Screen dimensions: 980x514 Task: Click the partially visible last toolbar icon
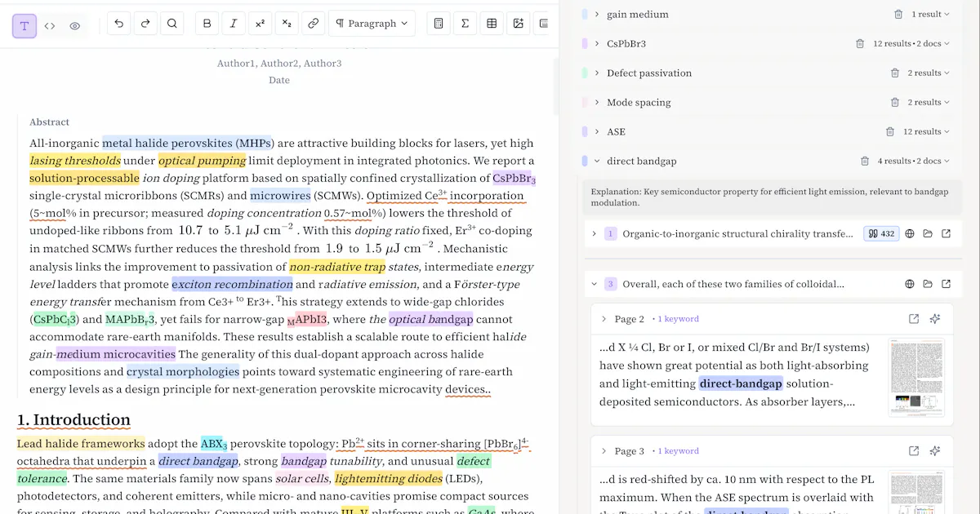click(542, 24)
